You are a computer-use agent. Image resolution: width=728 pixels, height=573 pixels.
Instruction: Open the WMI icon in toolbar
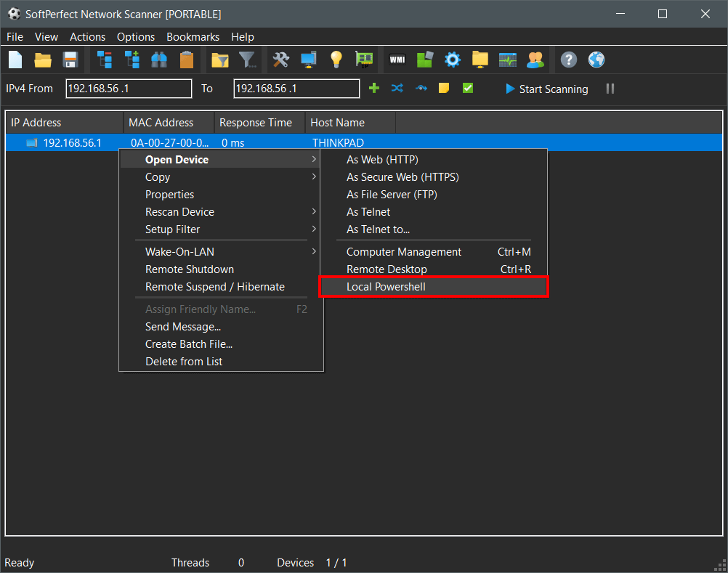397,60
